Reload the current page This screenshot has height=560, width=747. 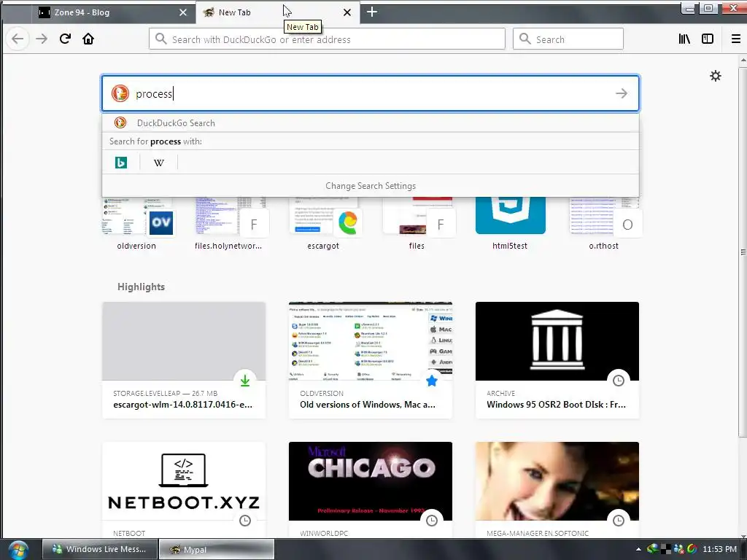pos(65,39)
